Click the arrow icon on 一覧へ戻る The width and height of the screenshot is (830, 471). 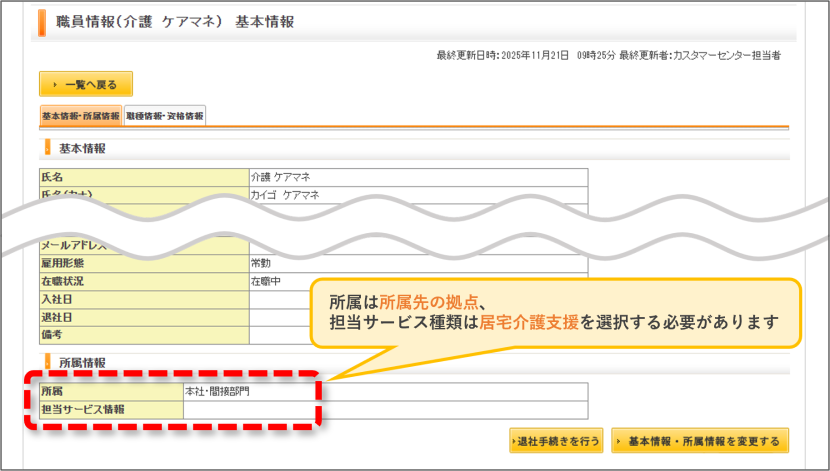coord(55,85)
